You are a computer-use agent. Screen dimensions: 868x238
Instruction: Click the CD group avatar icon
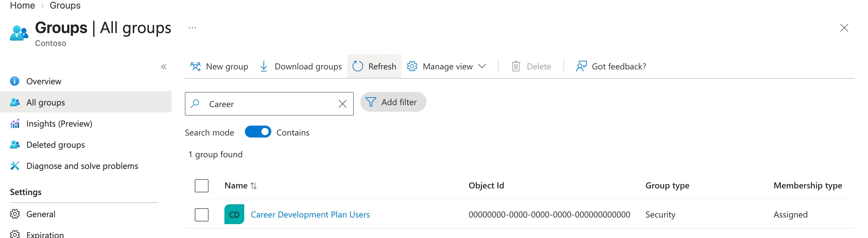[x=234, y=215]
